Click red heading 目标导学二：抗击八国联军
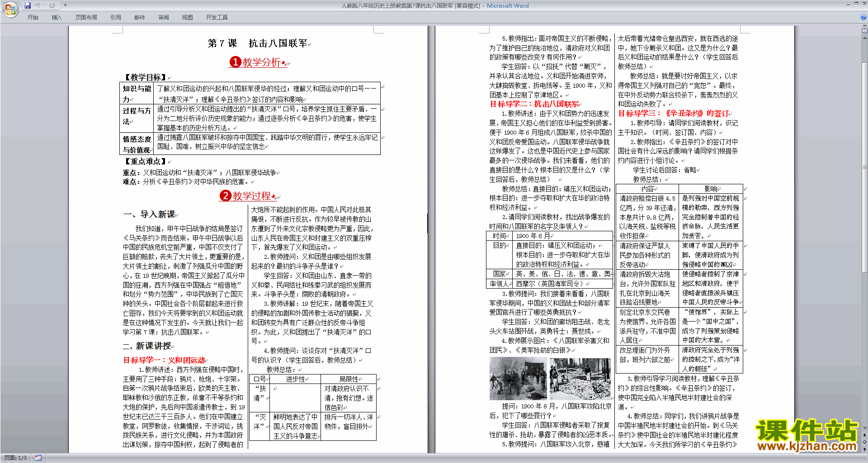The width and height of the screenshot is (868, 463). (534, 104)
